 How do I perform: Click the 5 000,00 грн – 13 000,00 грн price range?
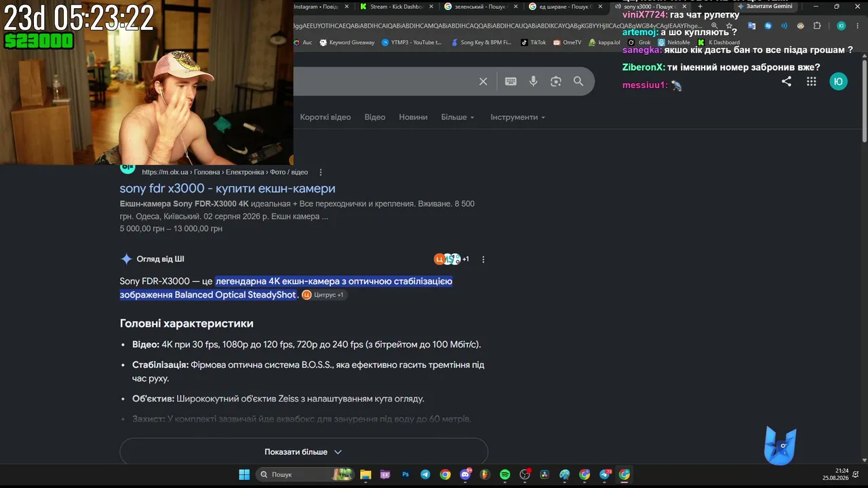[x=171, y=228]
